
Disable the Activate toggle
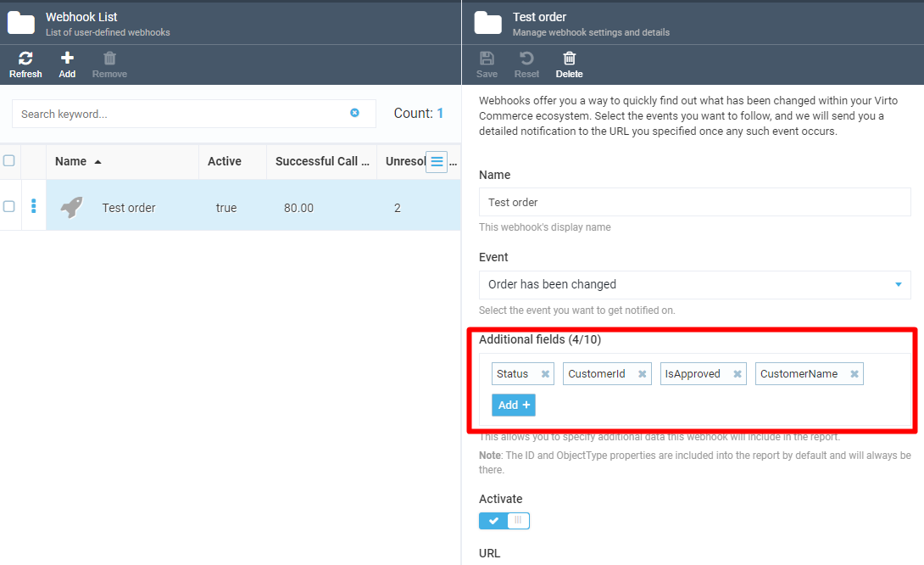click(504, 521)
